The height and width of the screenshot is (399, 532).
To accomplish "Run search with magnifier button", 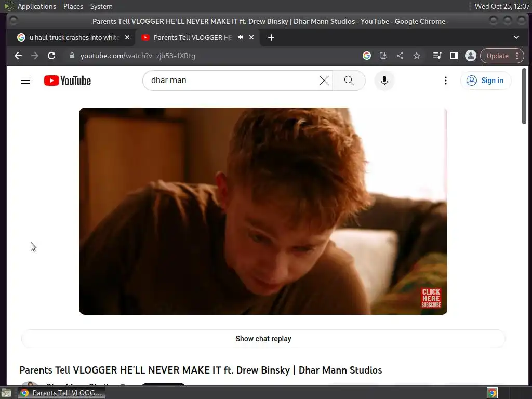I will tap(349, 81).
